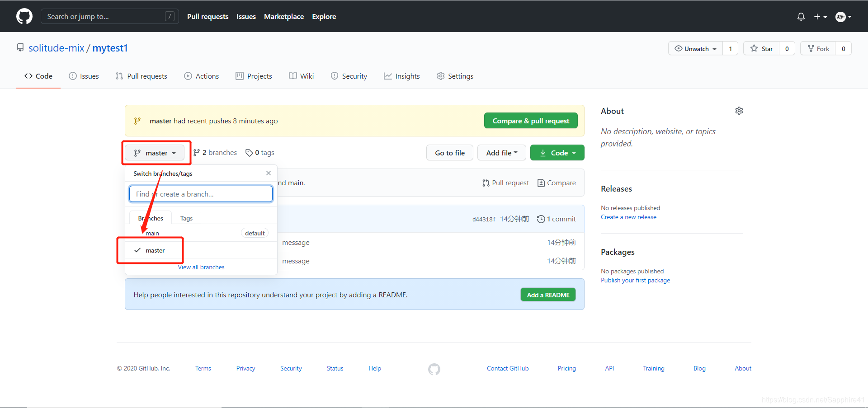Select the checked master branch entry
Viewport: 868px width, 408px height.
pos(201,250)
